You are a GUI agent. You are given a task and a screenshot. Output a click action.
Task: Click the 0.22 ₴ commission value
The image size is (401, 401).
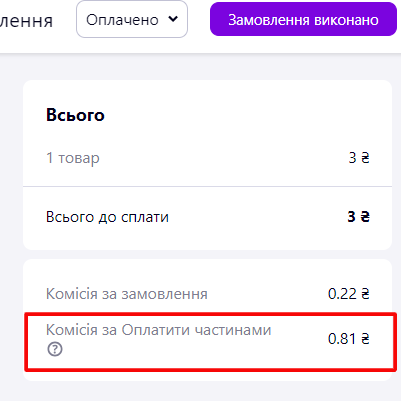(349, 294)
